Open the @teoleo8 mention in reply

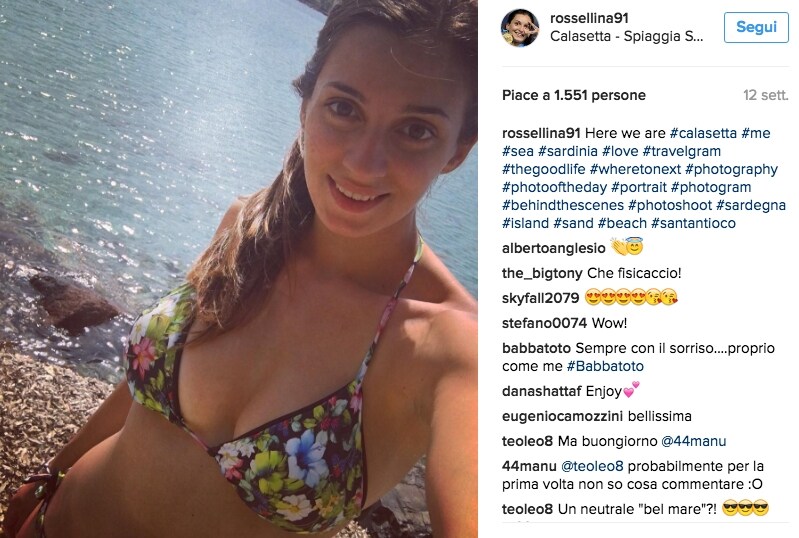592,466
